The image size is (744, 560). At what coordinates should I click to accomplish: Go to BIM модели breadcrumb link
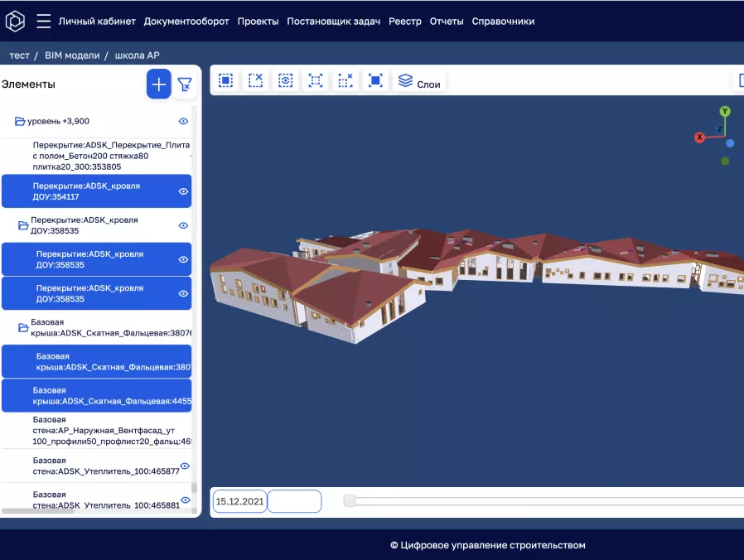click(x=72, y=56)
